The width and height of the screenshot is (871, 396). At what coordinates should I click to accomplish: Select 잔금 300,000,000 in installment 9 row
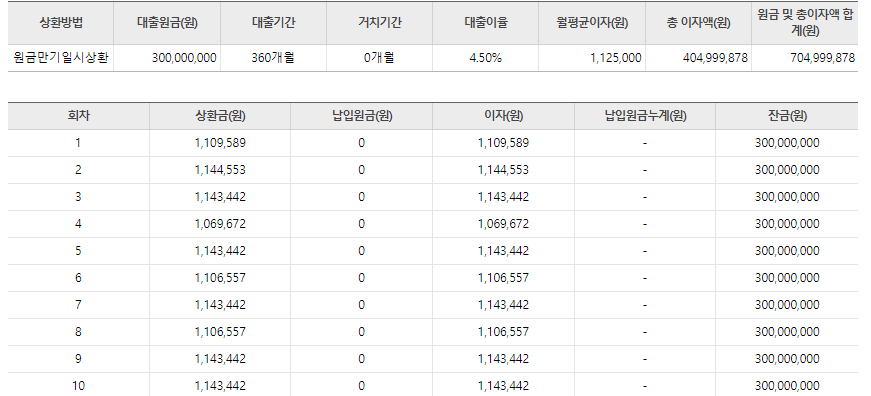click(787, 358)
